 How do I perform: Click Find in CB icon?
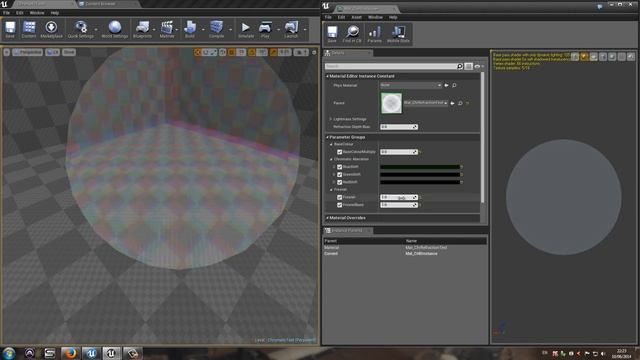click(x=352, y=34)
